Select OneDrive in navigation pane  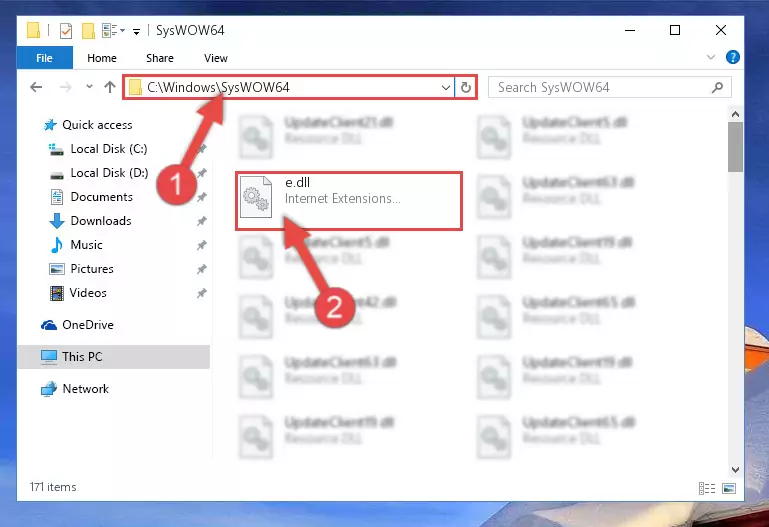point(88,325)
